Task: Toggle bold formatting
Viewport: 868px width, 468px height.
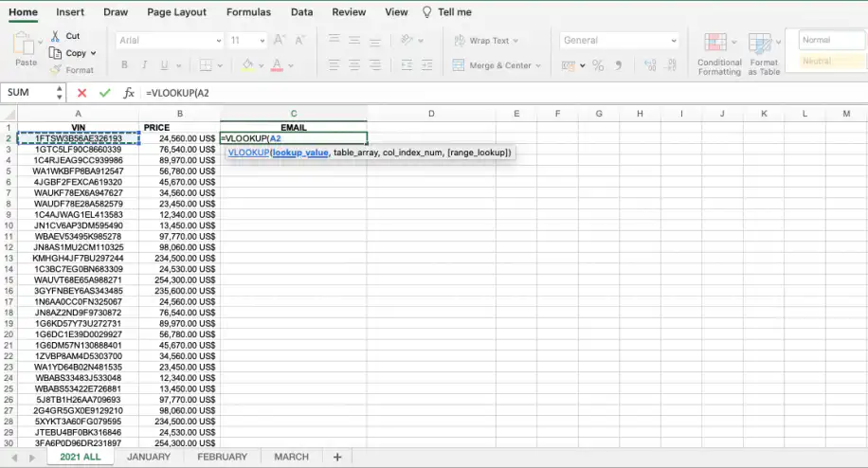Action: pyautogui.click(x=124, y=65)
